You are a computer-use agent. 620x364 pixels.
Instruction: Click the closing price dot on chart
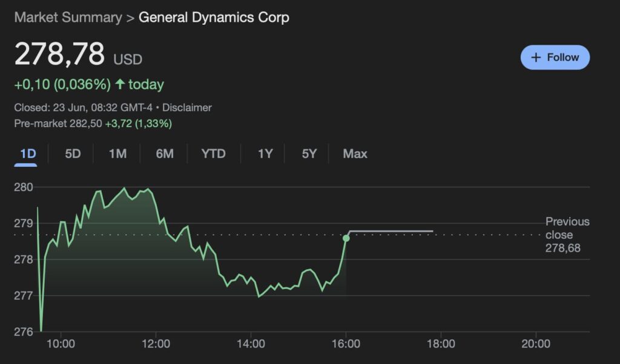(x=346, y=238)
